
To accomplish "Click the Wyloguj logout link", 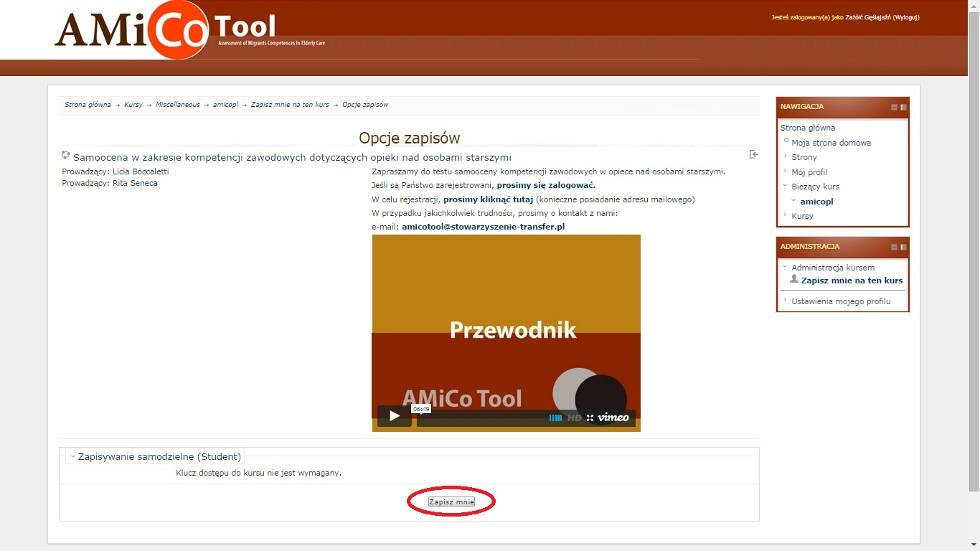I will pos(906,17).
